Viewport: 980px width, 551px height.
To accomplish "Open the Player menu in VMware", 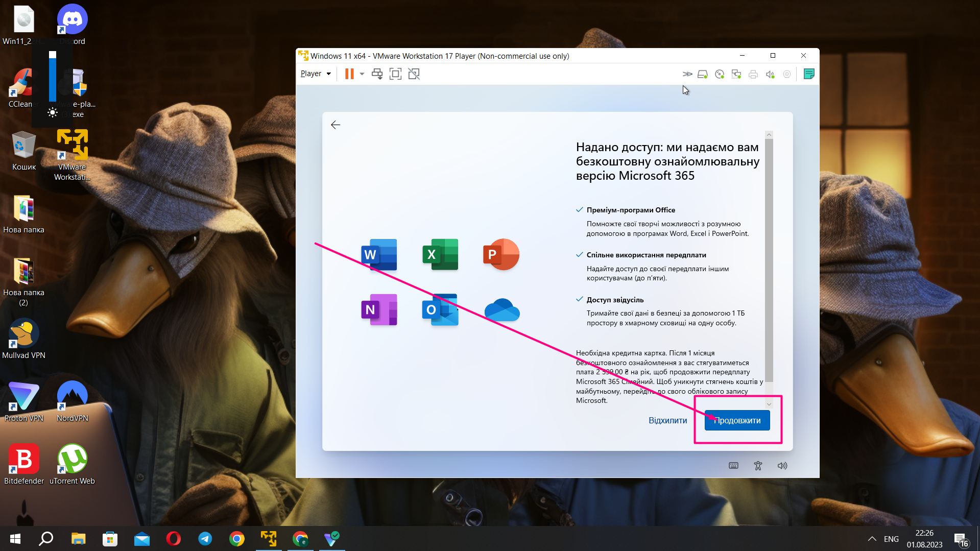I will 315,74.
